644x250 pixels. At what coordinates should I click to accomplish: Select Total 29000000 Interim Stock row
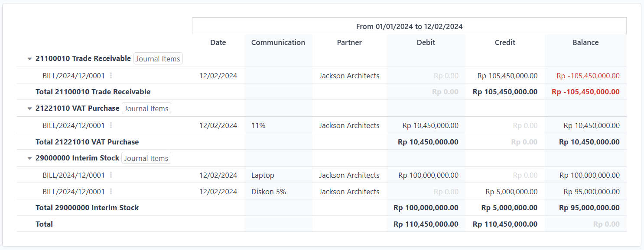pyautogui.click(x=322, y=208)
